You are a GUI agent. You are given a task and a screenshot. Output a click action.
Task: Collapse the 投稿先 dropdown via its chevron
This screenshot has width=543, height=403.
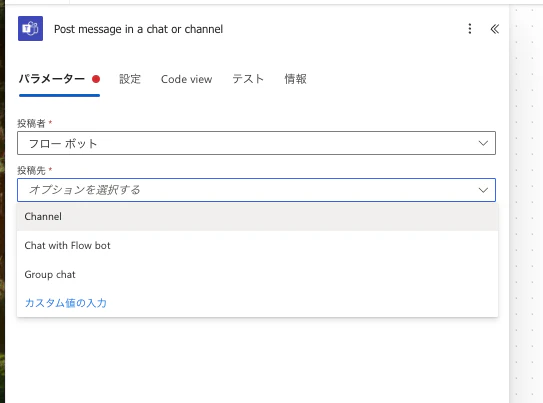483,190
